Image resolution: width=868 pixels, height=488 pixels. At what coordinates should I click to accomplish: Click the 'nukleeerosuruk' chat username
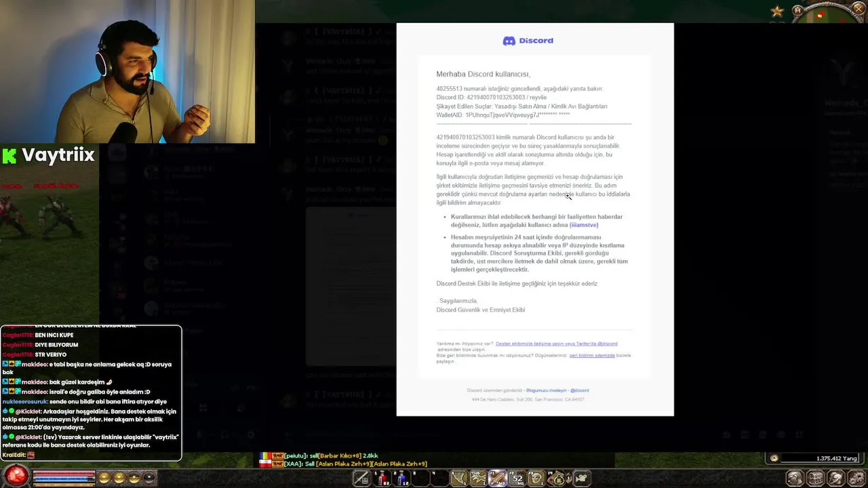[25, 401]
